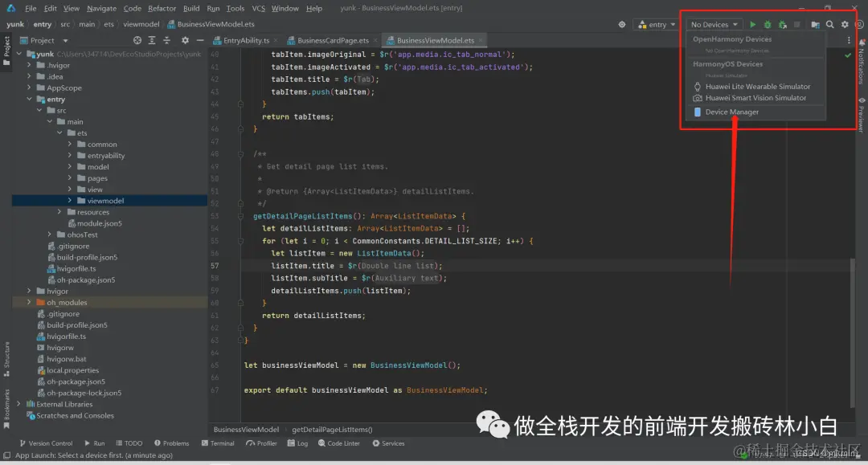Viewport: 868px width, 465px height.
Task: Collapse all nodes in the Project panel
Action: [x=166, y=39]
